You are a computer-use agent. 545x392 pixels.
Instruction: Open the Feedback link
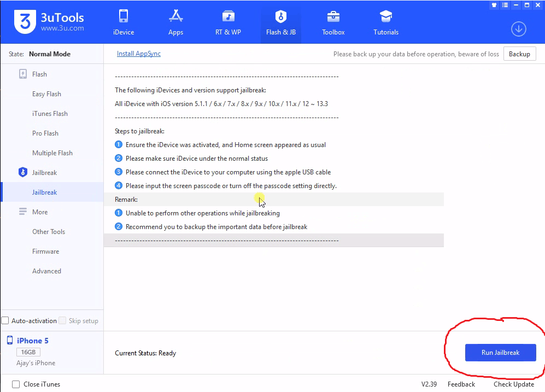461,384
